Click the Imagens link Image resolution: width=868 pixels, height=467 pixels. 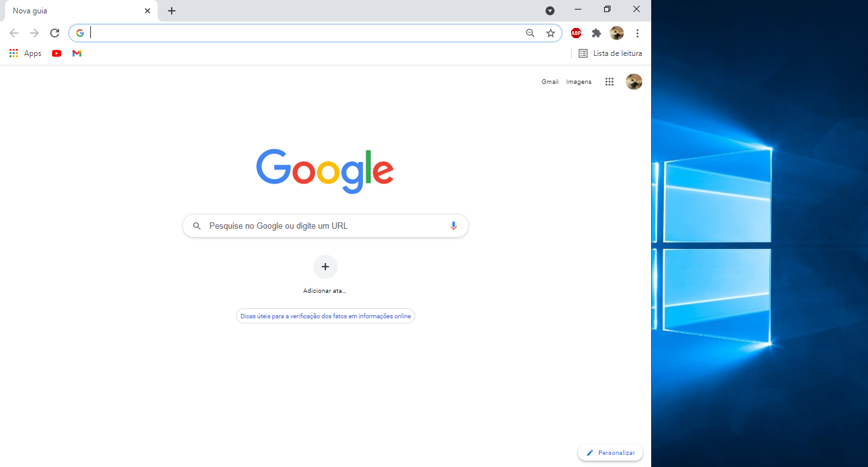coord(579,82)
